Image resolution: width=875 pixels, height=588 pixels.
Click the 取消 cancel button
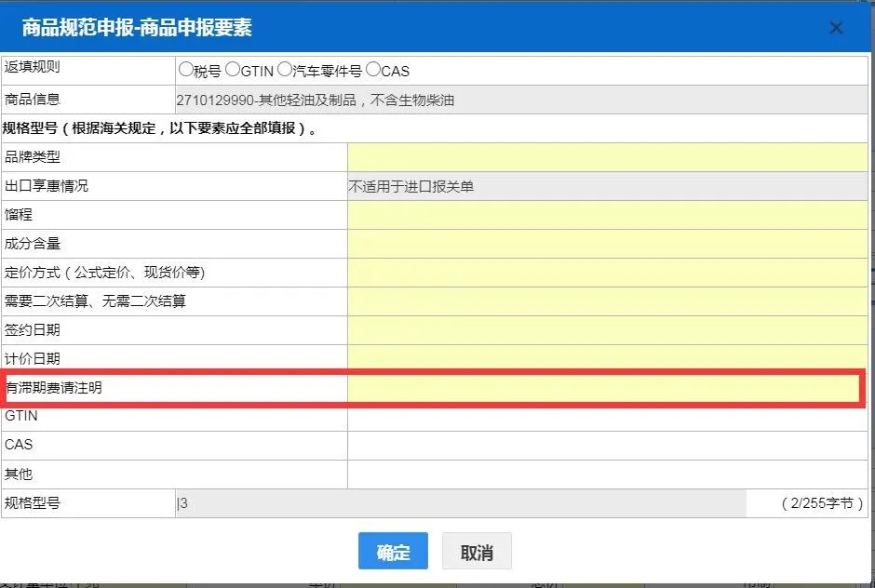coord(477,552)
